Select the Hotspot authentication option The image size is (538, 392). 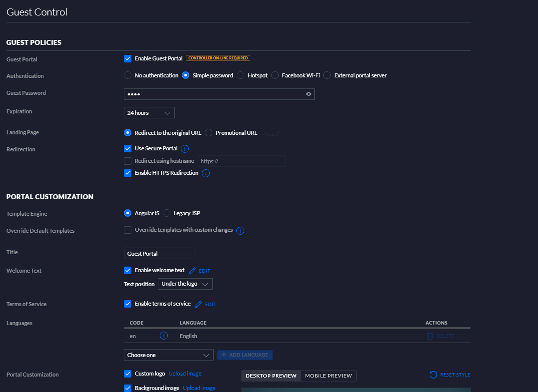(x=240, y=75)
